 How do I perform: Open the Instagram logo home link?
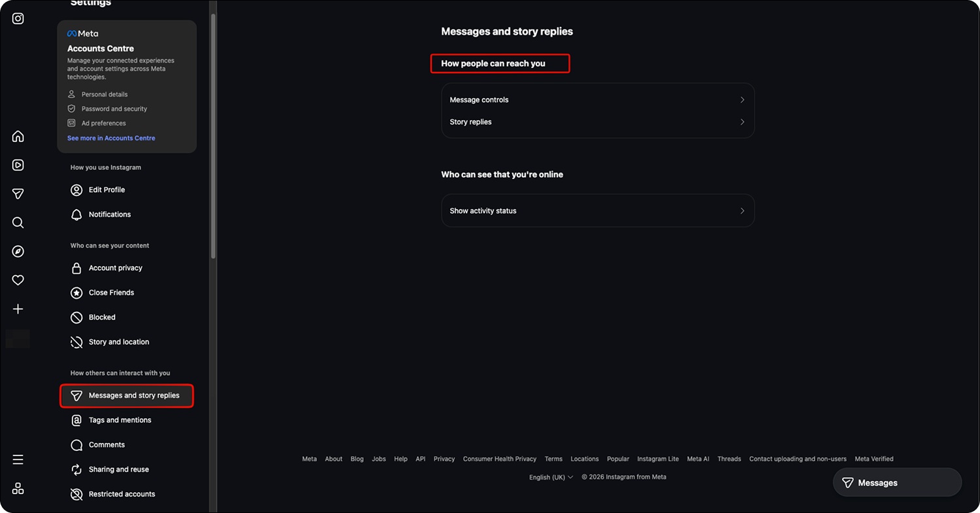18,18
